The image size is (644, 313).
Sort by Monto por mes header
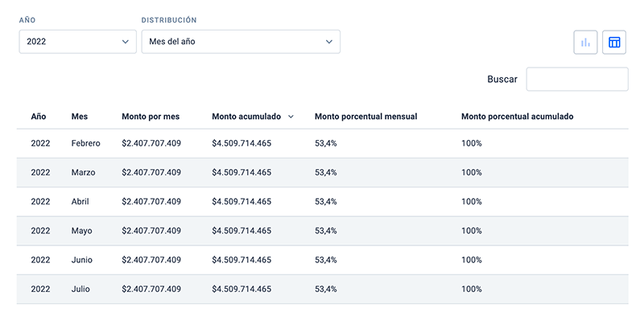click(x=151, y=117)
